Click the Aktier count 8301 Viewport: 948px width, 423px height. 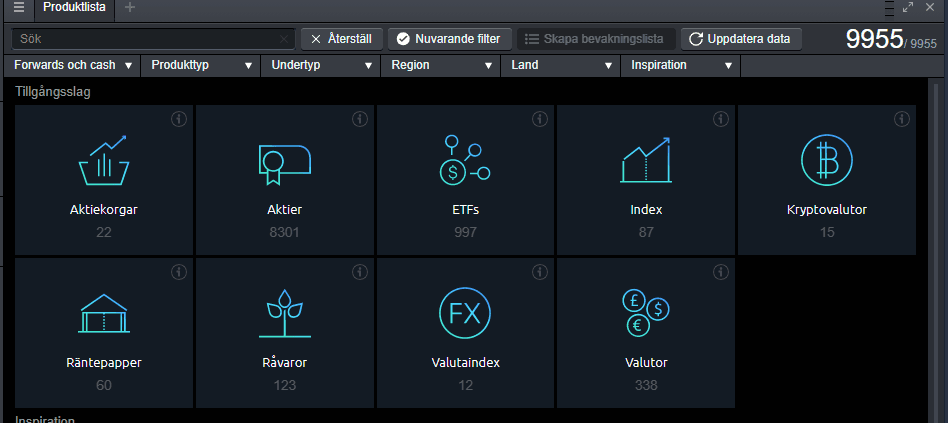pyautogui.click(x=284, y=232)
